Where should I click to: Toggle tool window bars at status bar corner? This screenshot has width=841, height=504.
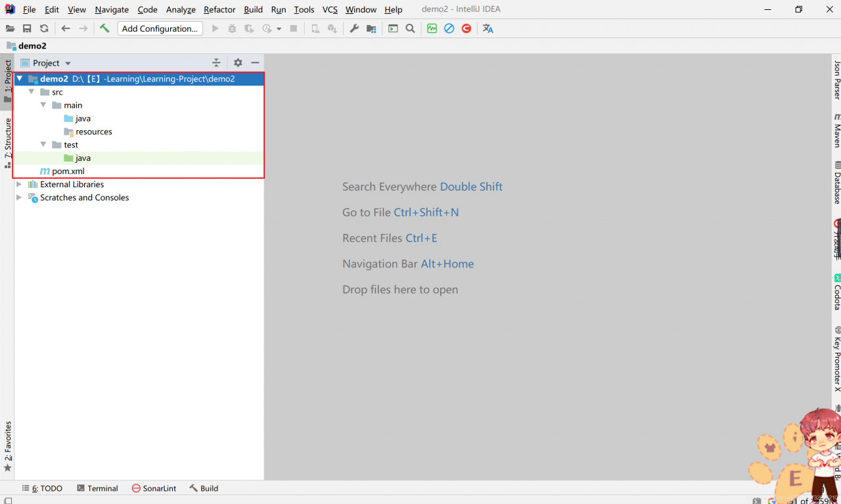point(8,500)
